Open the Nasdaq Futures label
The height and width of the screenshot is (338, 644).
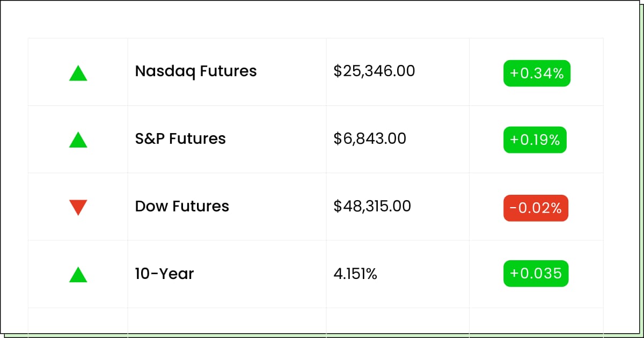(196, 71)
